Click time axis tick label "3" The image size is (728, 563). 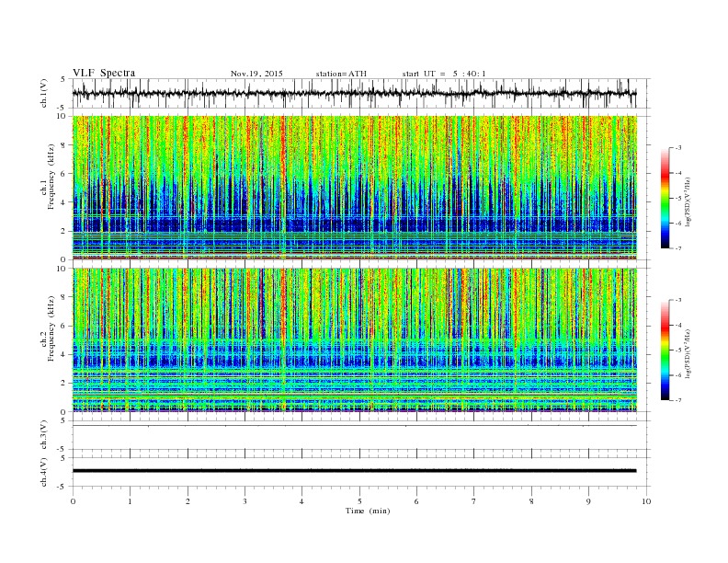[245, 501]
